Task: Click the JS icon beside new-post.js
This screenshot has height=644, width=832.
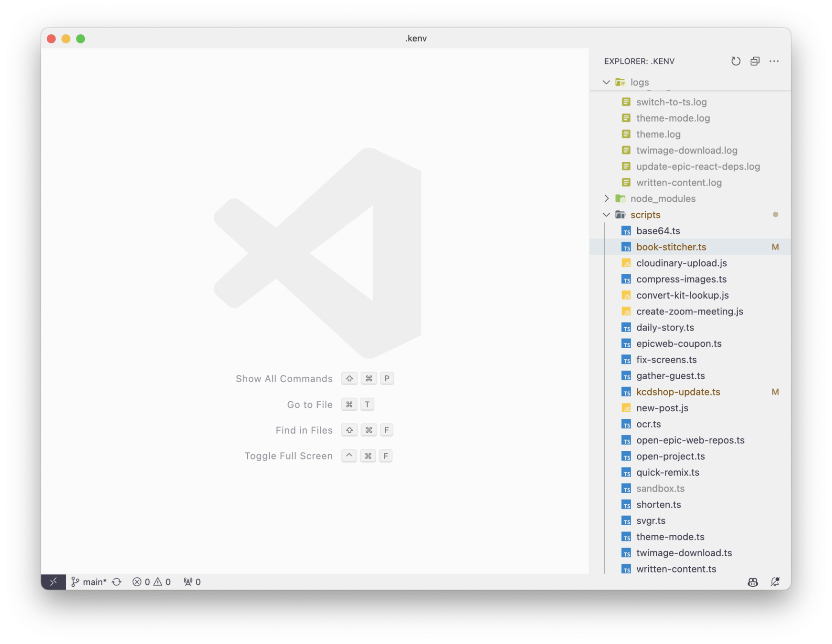Action: [626, 408]
